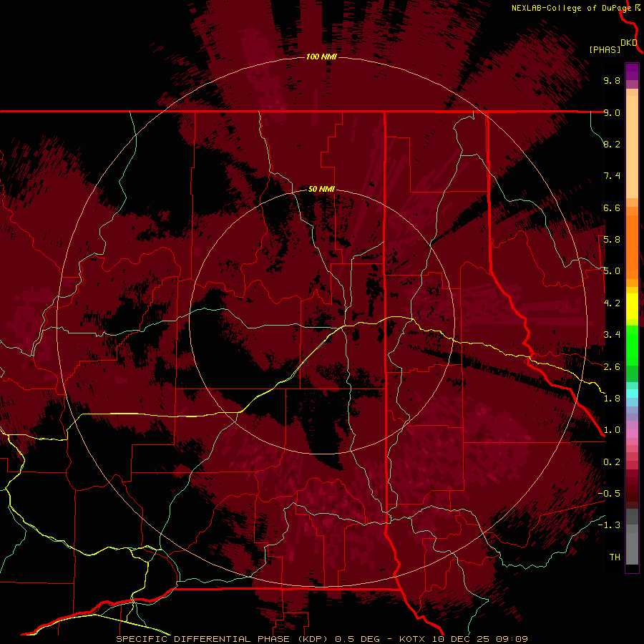Click the 5.0 scale label
This screenshot has width=644, height=644.
[x=612, y=271]
